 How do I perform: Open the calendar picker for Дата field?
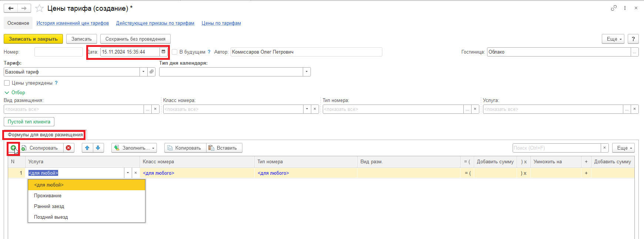click(x=164, y=52)
